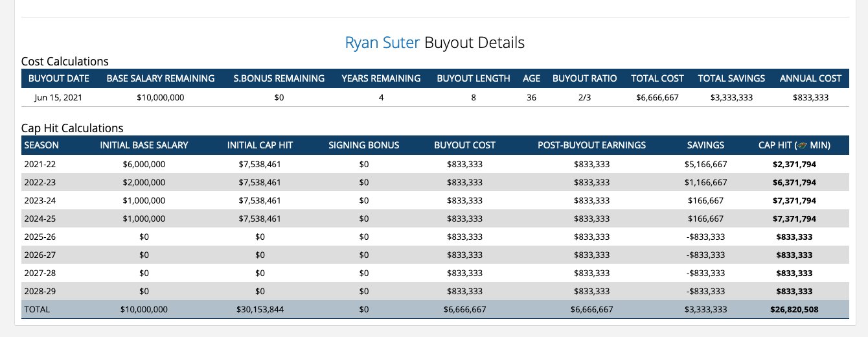Click the $2,000,000 initial base salary
Screen dimensions: 868x337
(144, 182)
